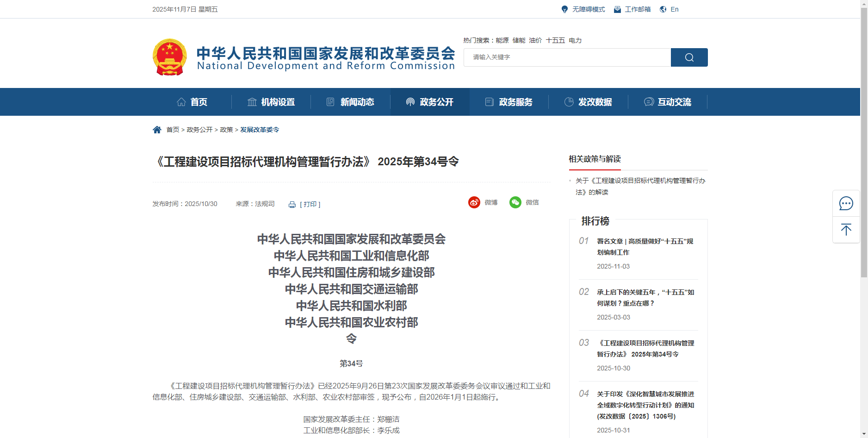Viewport: 868px width, 438px height.
Task: Click the 无障碍模式 accessibility icon
Action: tap(564, 9)
